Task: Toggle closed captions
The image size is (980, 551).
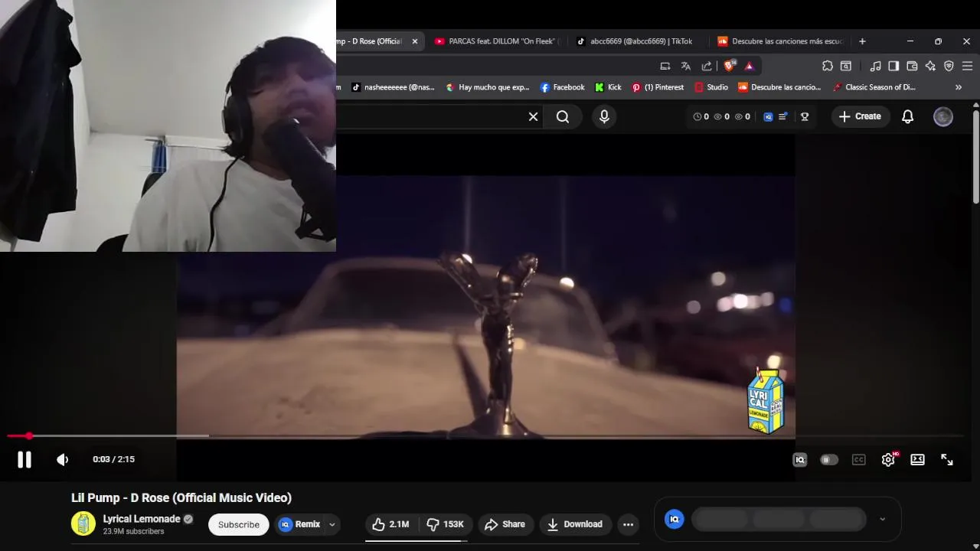Action: tap(859, 459)
